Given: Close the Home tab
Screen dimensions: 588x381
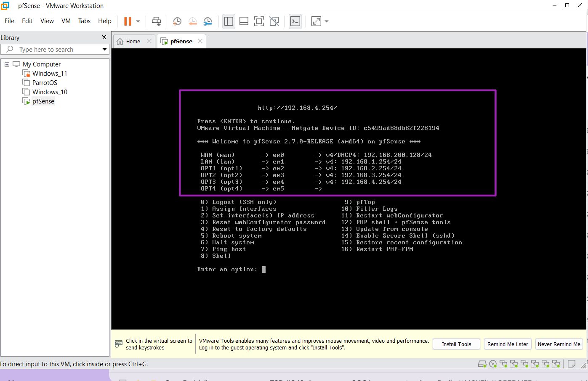Looking at the screenshot, I should [x=149, y=41].
